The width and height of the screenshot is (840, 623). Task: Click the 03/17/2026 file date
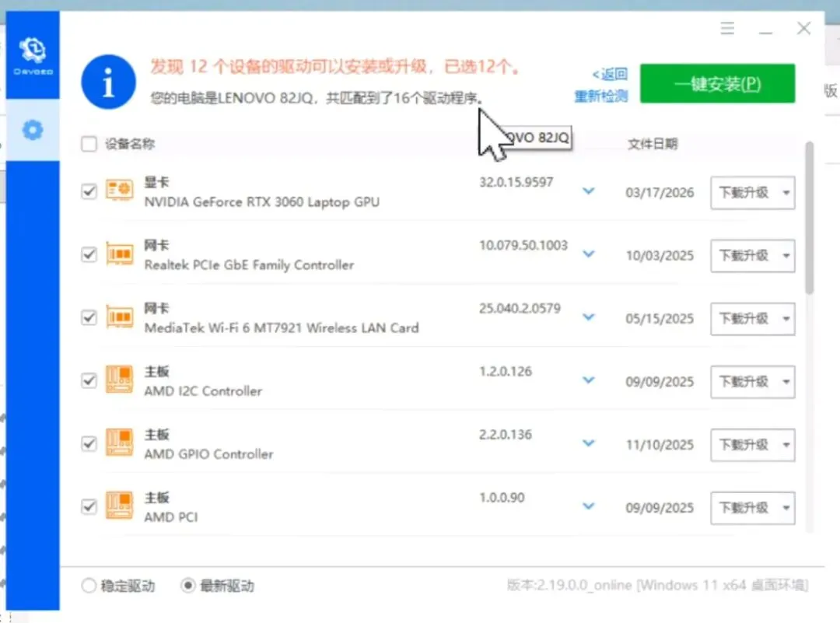(660, 192)
